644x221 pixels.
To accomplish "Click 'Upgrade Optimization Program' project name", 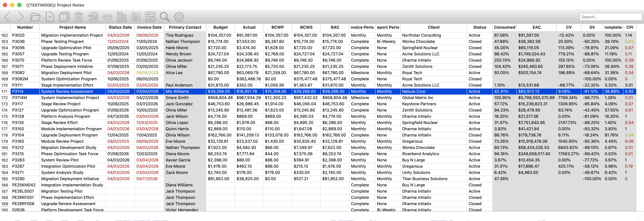I will 70,110.
